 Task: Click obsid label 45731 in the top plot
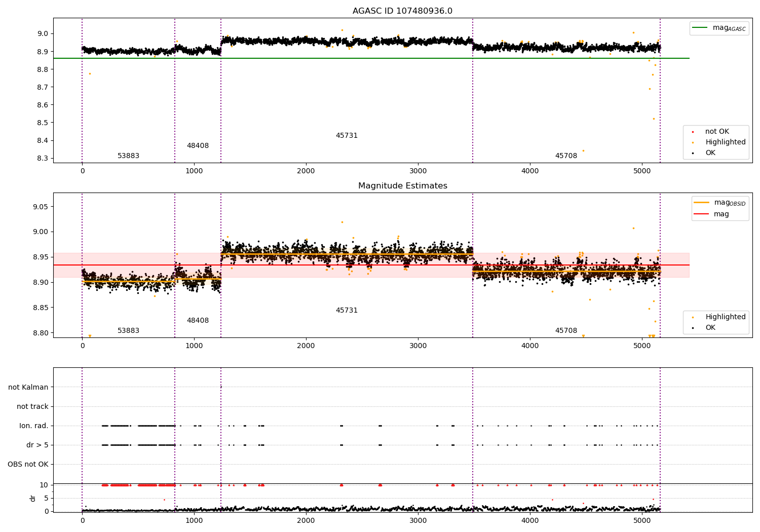coord(347,136)
